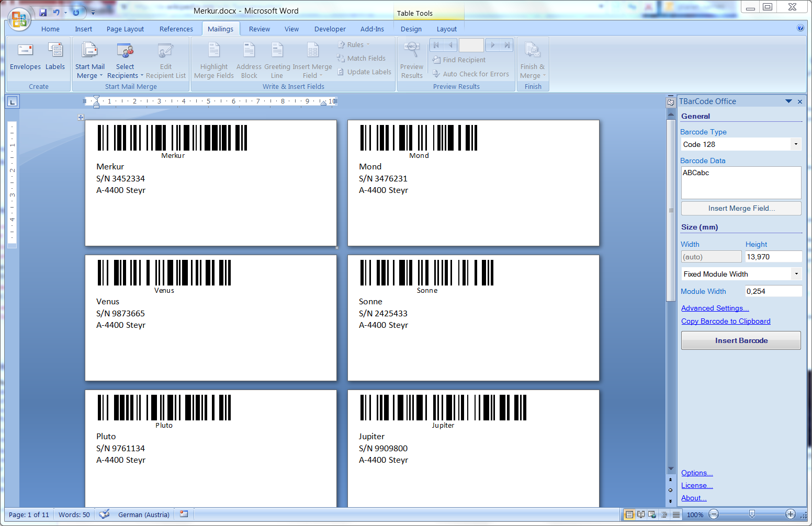Click the Insert Barcode button
Image resolution: width=812 pixels, height=526 pixels.
(741, 340)
